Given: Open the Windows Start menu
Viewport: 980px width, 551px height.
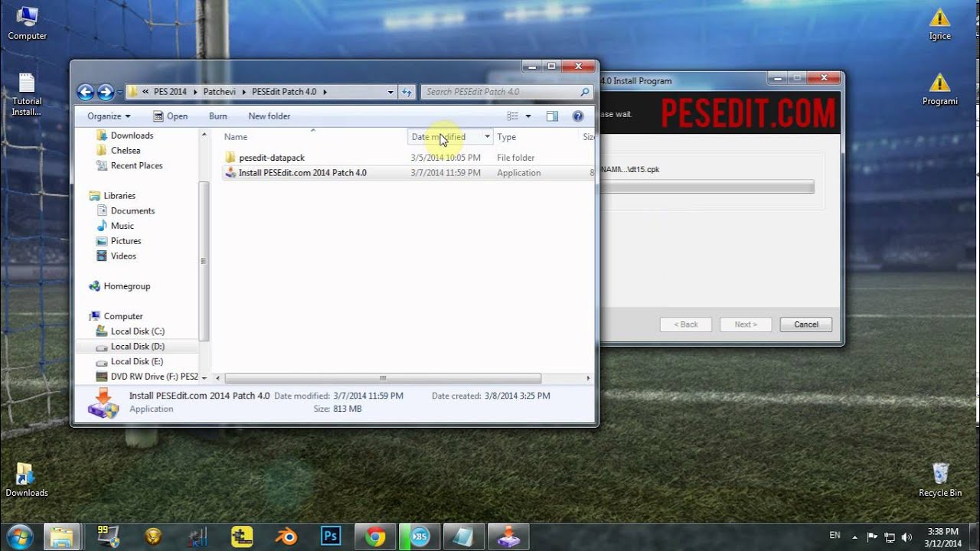Looking at the screenshot, I should click(19, 536).
